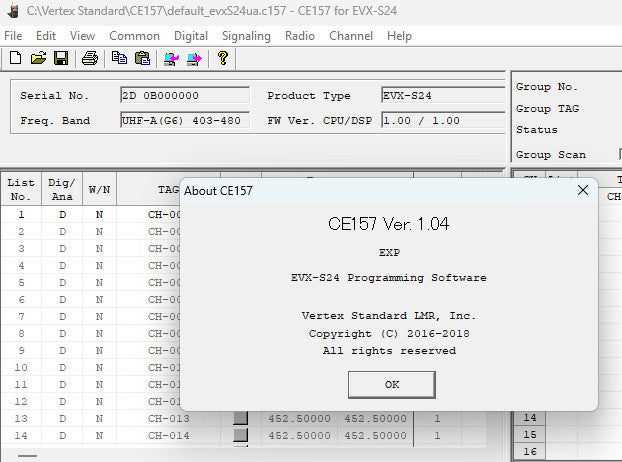Open the Channel menu
Image resolution: width=622 pixels, height=462 pixels.
[351, 36]
